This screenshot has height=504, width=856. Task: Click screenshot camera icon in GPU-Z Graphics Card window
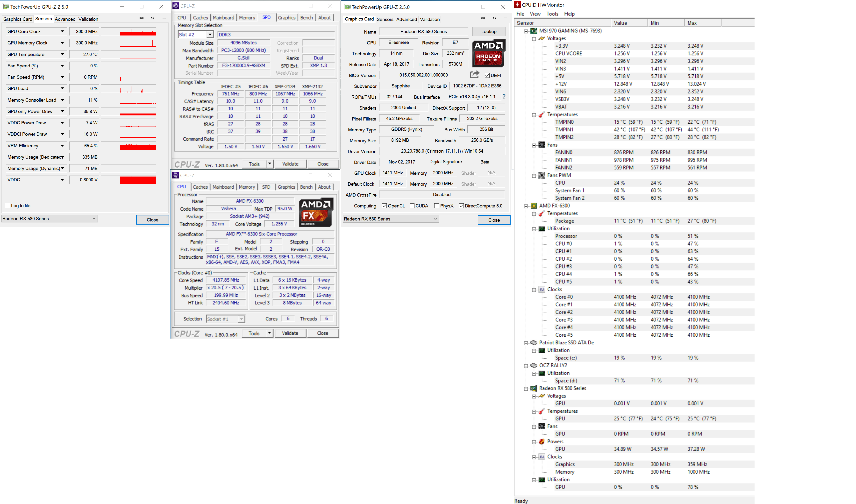(483, 18)
